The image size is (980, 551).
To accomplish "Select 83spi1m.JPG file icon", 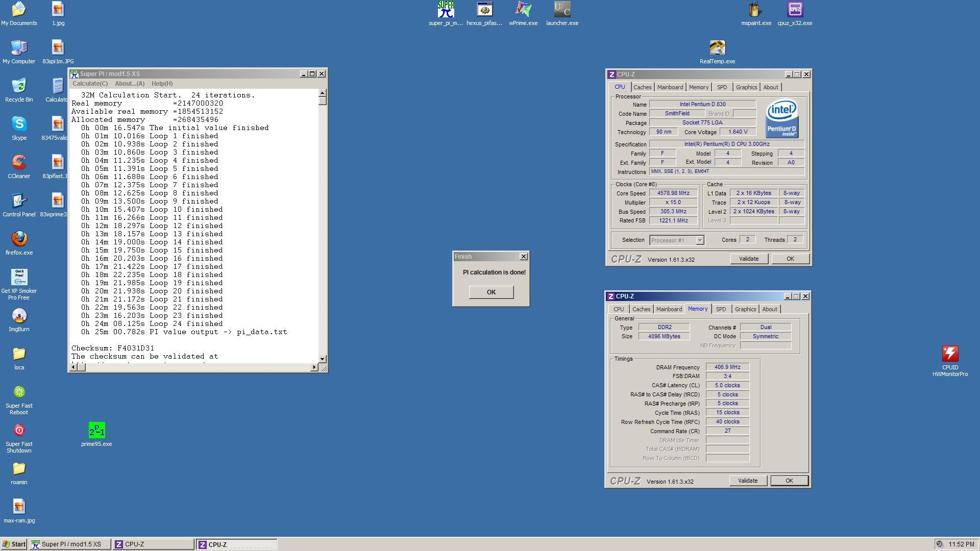I will click(58, 52).
